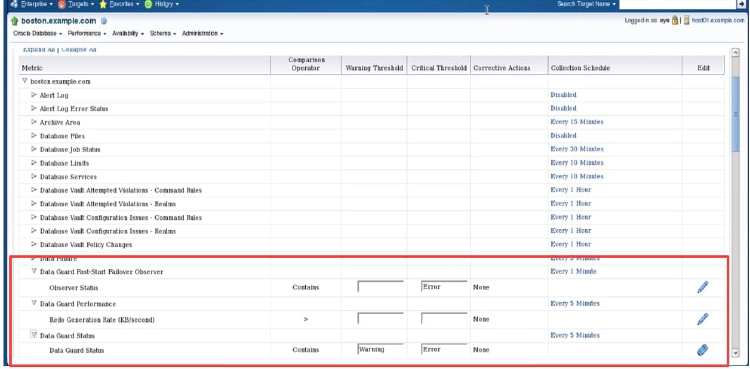Screen dimensions: 750x369
Task: Click the scrollbar up arrow
Action: click(x=736, y=52)
